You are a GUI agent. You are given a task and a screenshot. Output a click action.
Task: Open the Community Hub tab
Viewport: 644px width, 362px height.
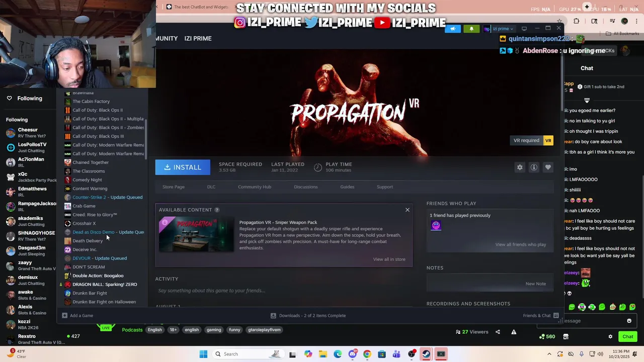point(255,187)
